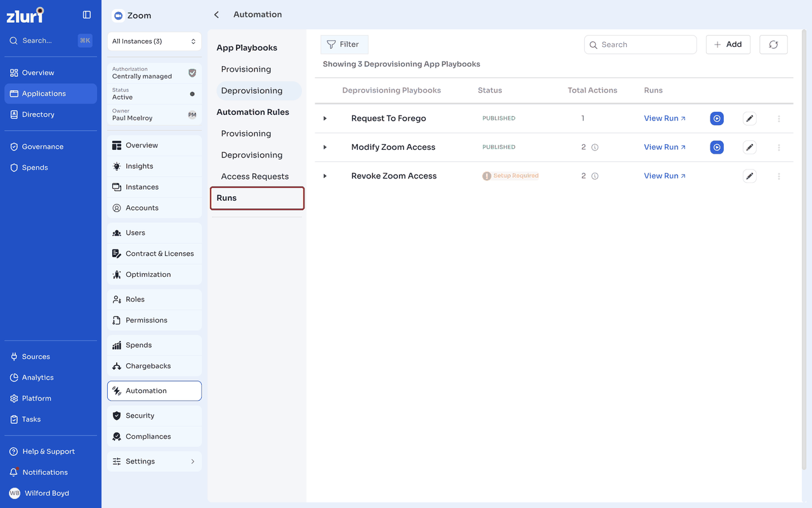Screen dimensions: 812x508
Task: Click the Setup Required status badge
Action: coord(511,176)
